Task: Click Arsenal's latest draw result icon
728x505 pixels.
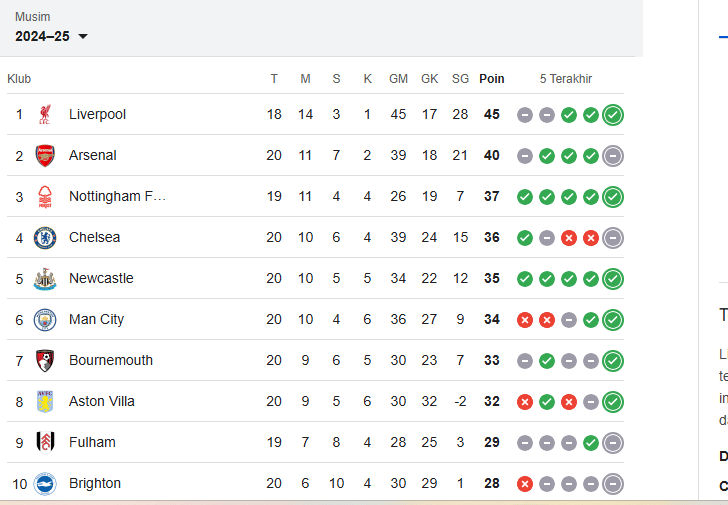Action: tap(613, 155)
